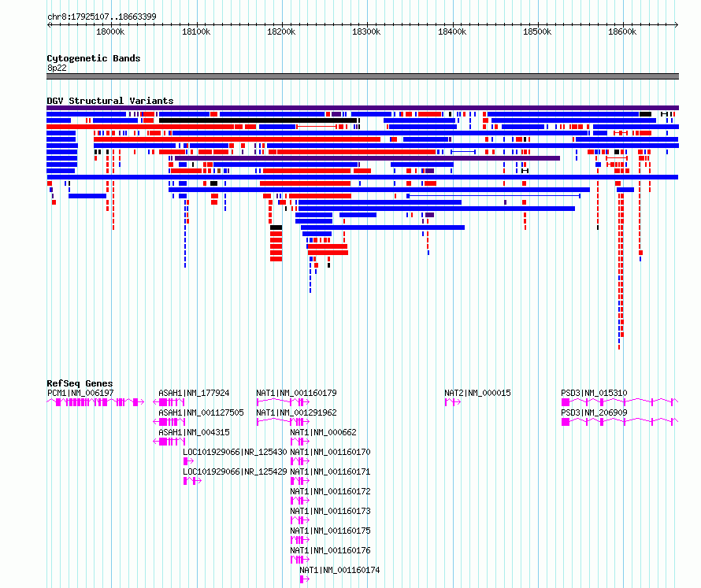Click the PCM1 gene model glyph
701x588 pixels.
coord(95,402)
